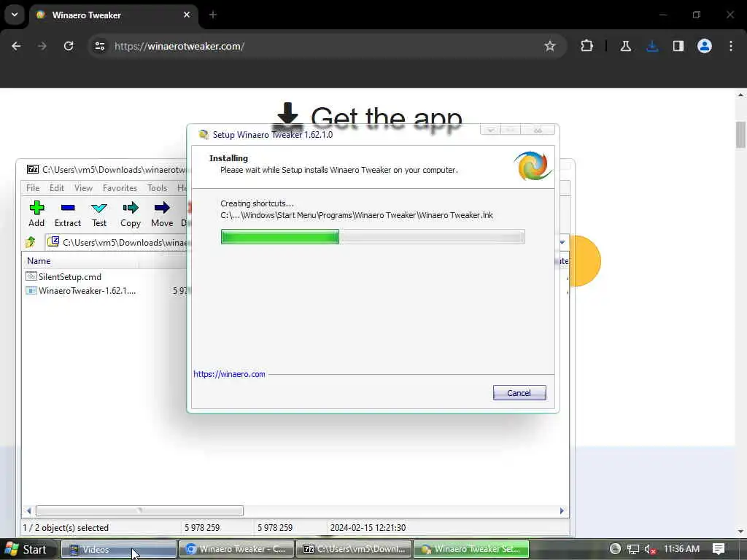Click the Copy tool in 7-Zip
Image resolution: width=747 pixels, height=560 pixels.
coord(131,214)
